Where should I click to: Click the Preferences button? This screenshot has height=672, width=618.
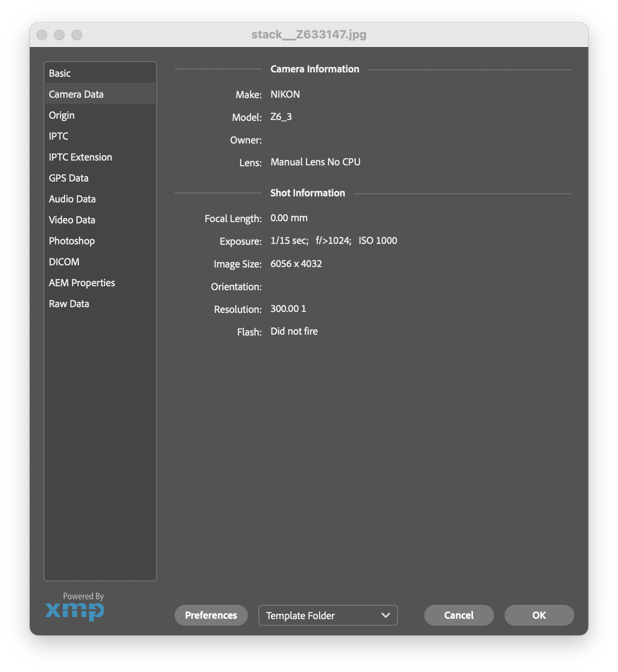coord(211,615)
